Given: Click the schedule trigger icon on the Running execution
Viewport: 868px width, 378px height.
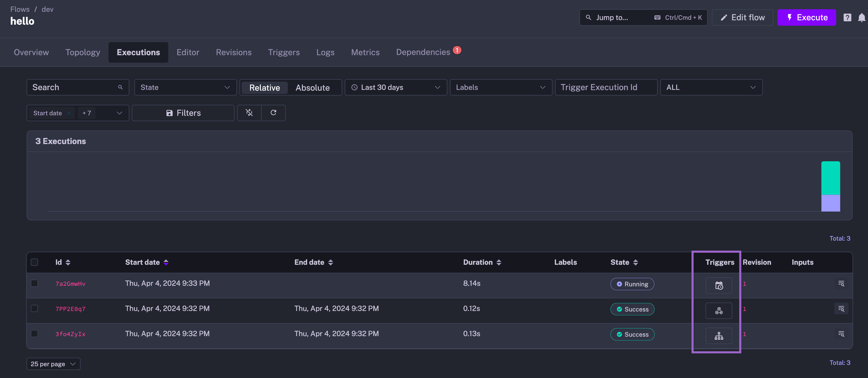Looking at the screenshot, I should (x=719, y=285).
